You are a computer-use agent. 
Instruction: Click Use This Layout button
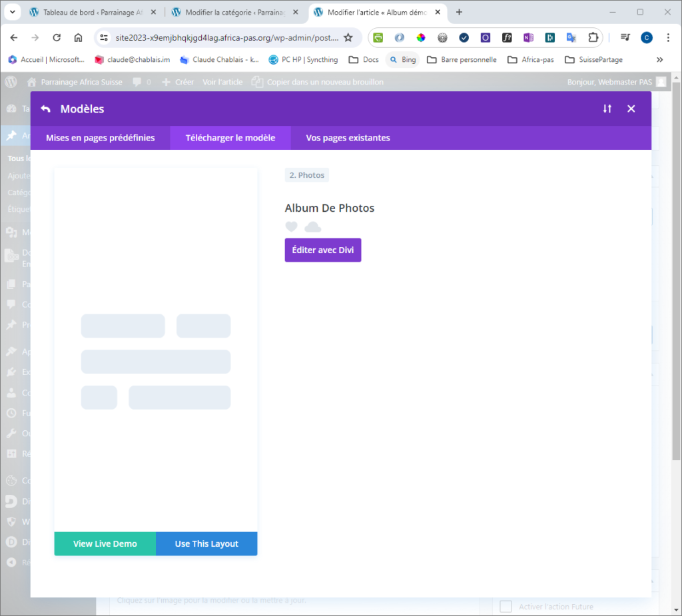tap(206, 543)
